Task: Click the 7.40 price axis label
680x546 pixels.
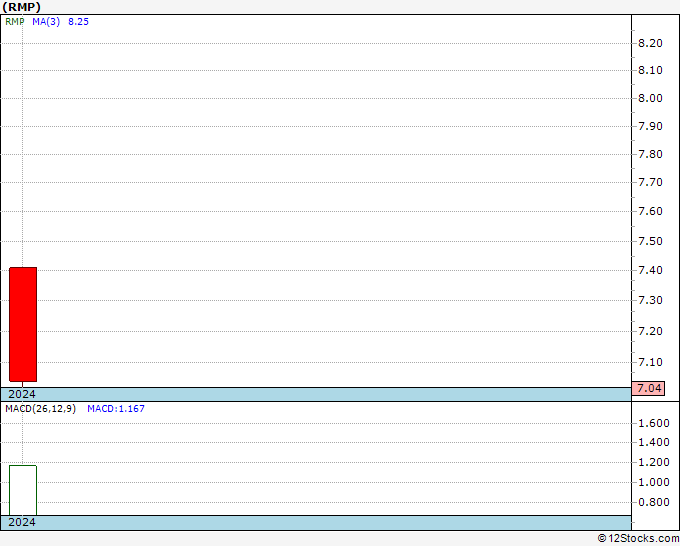Action: [650, 270]
